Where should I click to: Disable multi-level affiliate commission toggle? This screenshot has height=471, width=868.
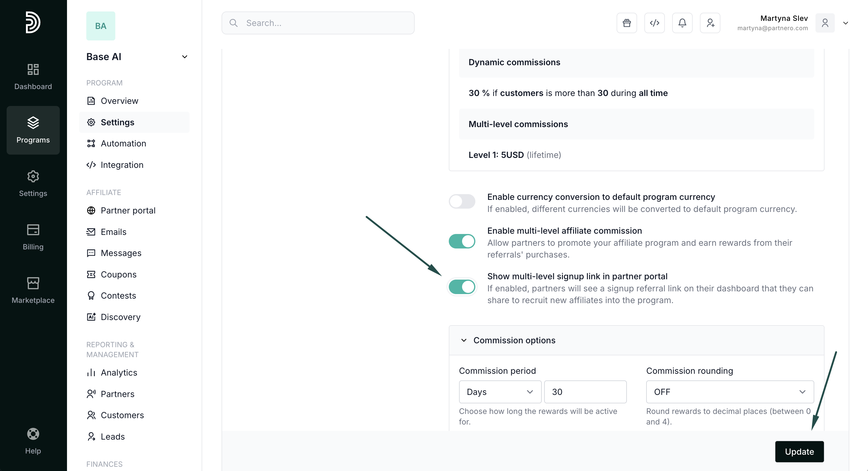pyautogui.click(x=462, y=242)
